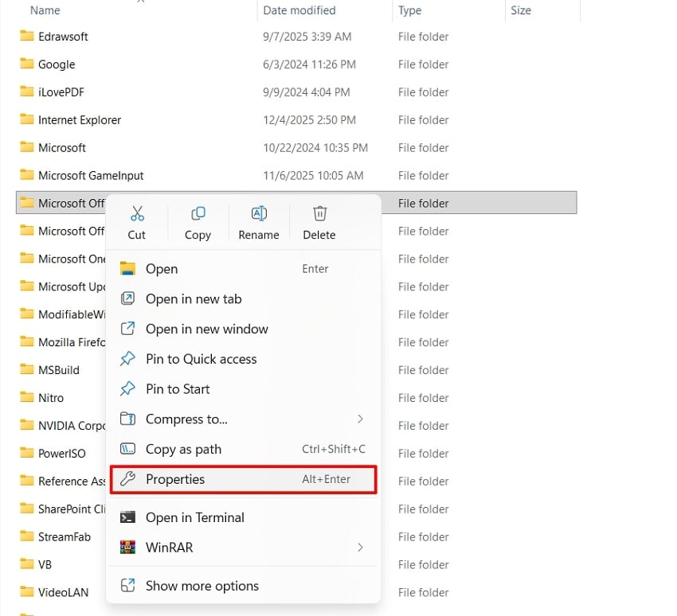Click the Delete icon
The height and width of the screenshot is (616, 677).
319,221
